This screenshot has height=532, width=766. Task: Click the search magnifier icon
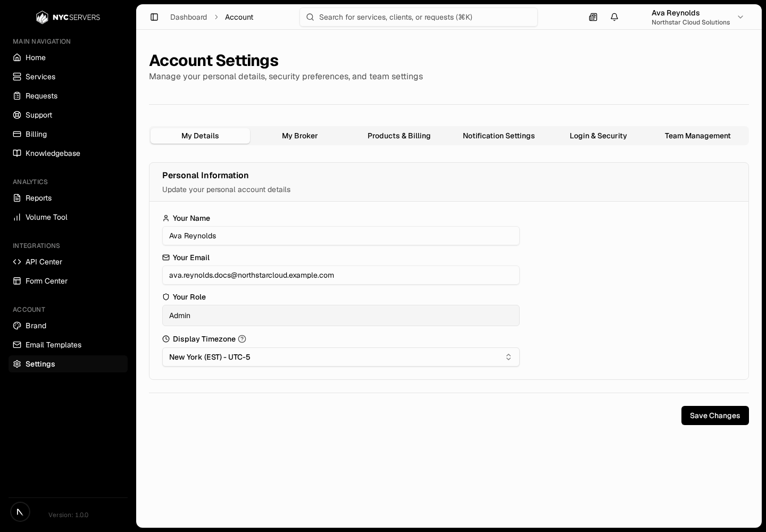[x=310, y=17]
